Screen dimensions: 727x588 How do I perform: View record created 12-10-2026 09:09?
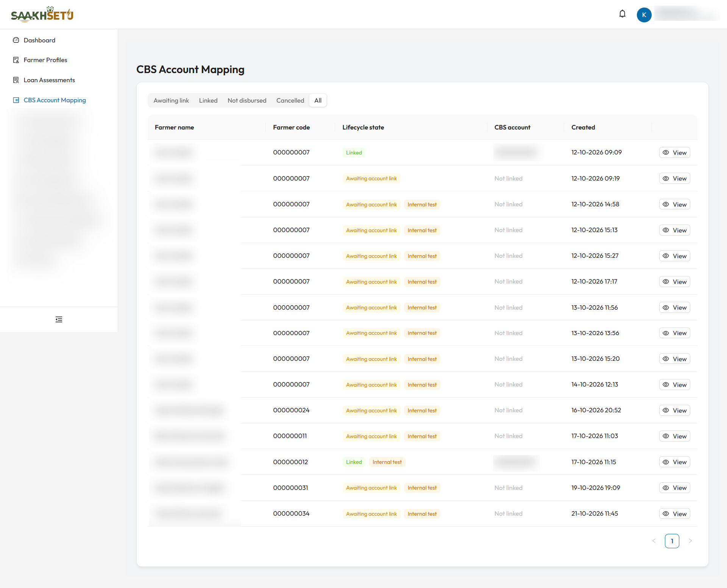[674, 153]
